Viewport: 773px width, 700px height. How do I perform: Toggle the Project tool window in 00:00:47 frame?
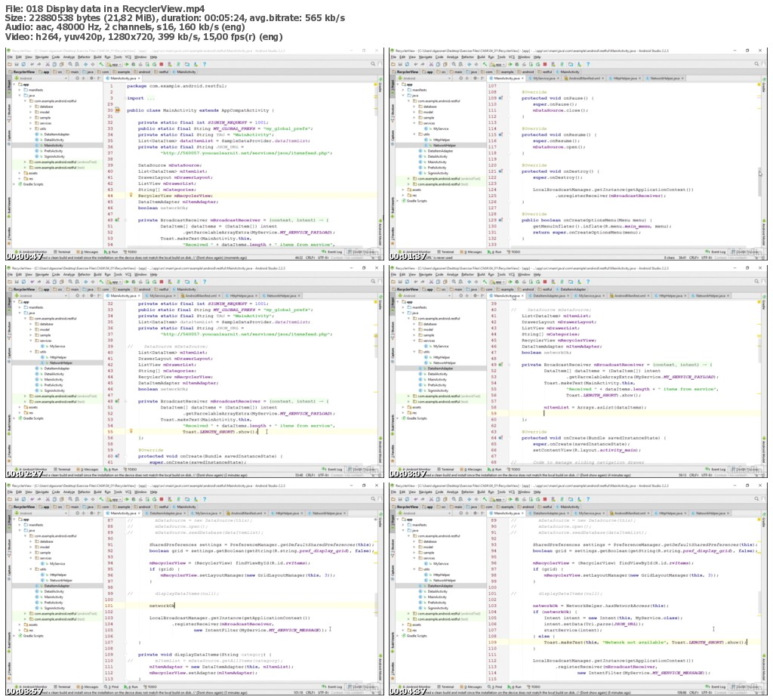pyautogui.click(x=9, y=88)
